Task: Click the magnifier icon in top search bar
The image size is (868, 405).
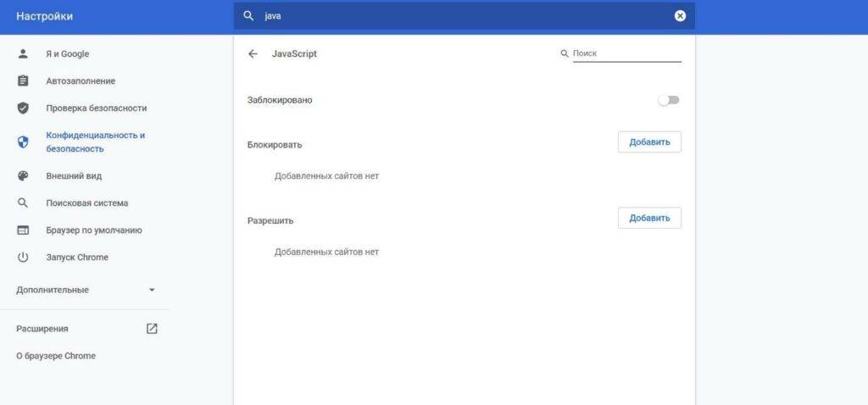Action: (x=248, y=16)
